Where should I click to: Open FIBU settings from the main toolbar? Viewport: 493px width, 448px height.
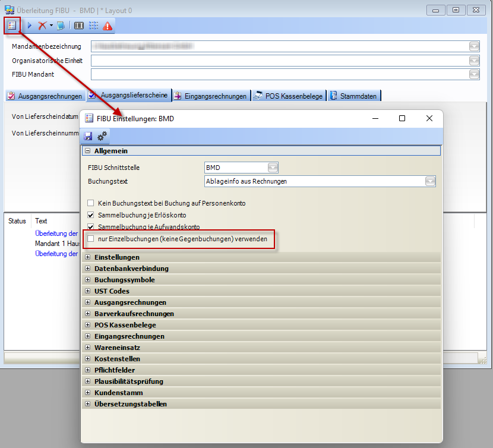pyautogui.click(x=11, y=26)
